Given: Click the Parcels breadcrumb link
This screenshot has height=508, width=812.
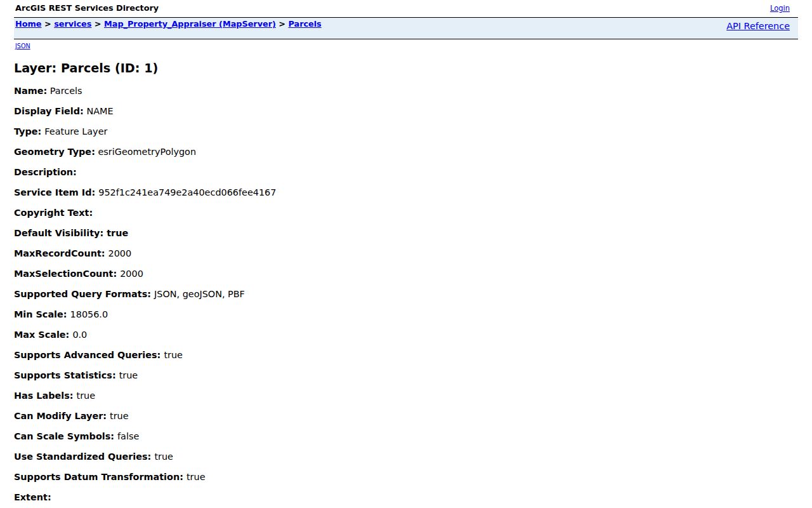Looking at the screenshot, I should point(304,24).
